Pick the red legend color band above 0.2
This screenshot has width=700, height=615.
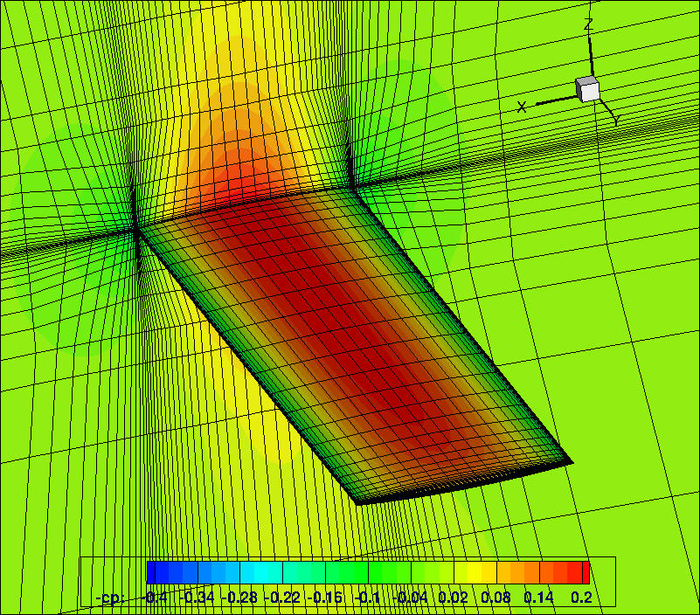(586, 572)
